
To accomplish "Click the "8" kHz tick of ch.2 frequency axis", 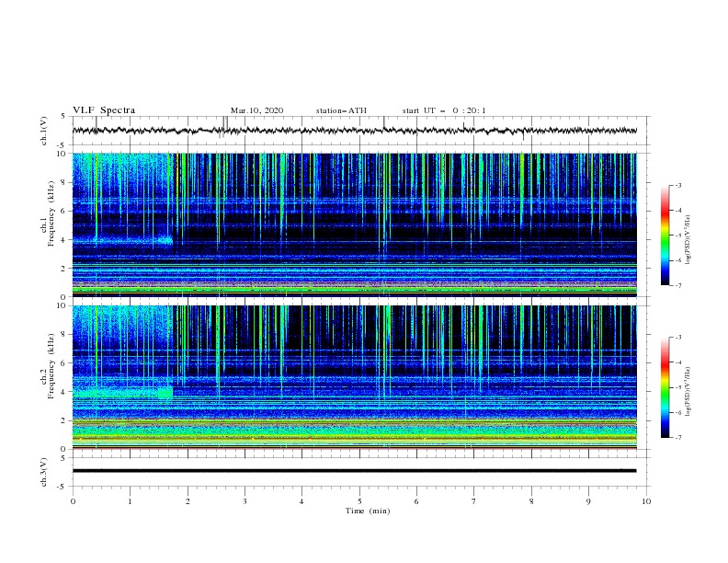I will pyautogui.click(x=63, y=335).
